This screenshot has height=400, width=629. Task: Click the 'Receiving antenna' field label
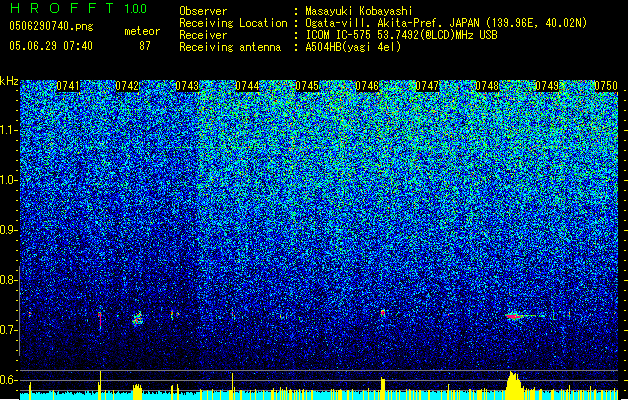[230, 47]
